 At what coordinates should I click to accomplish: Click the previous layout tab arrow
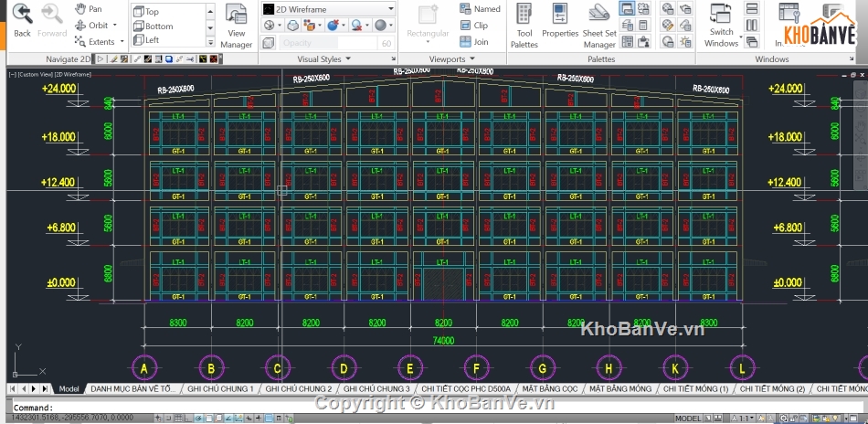[x=23, y=388]
